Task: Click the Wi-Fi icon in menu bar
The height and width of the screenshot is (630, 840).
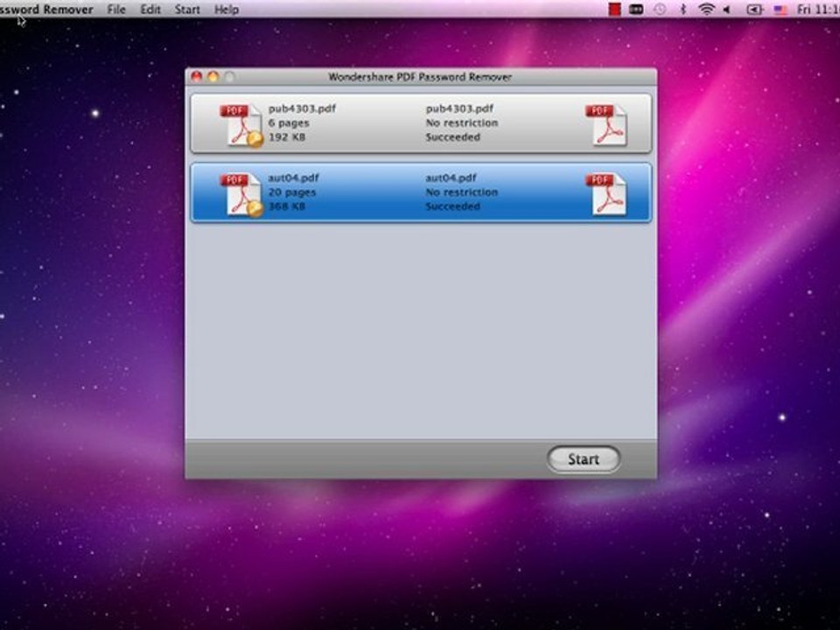Action: 707,9
